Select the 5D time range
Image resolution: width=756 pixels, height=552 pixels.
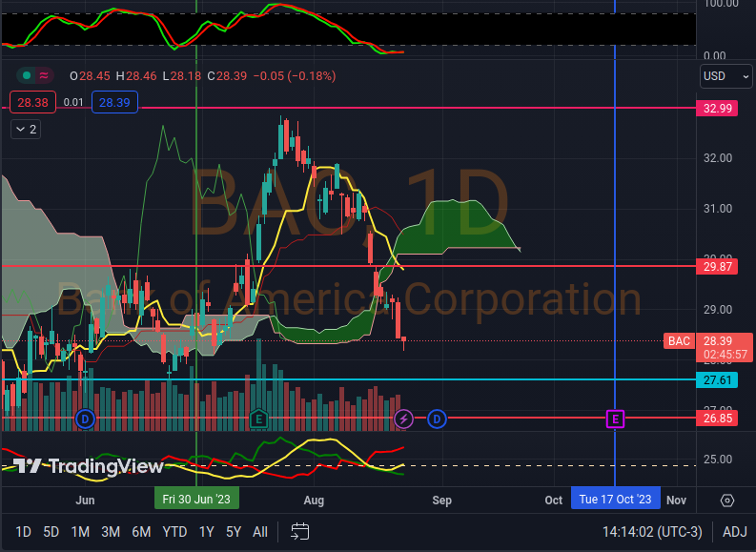(x=51, y=532)
